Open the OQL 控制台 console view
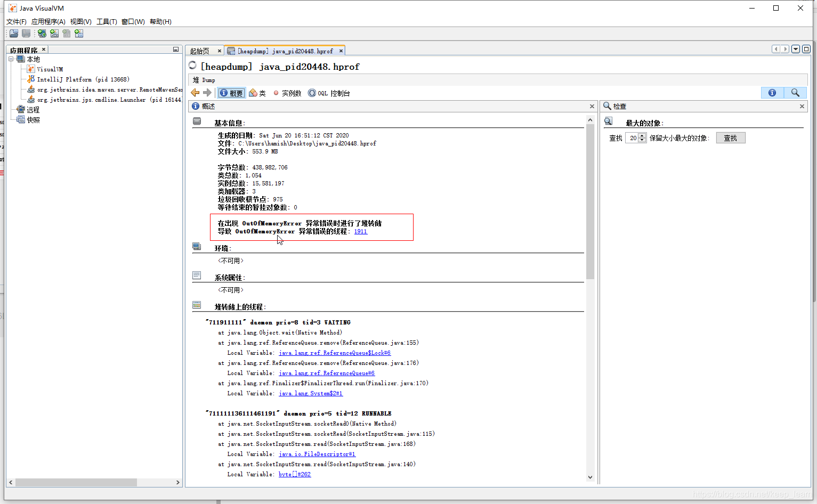The height and width of the screenshot is (504, 817). point(329,93)
